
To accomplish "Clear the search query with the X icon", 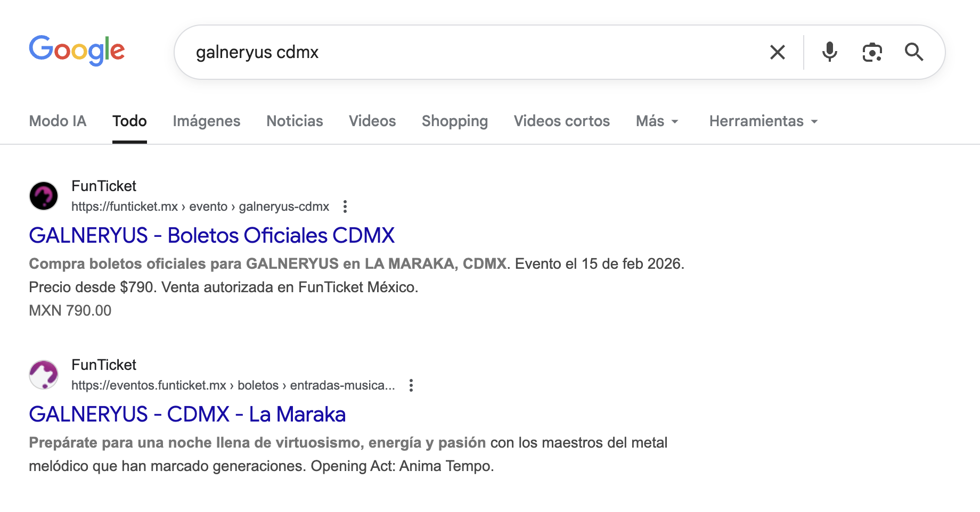I will point(777,52).
